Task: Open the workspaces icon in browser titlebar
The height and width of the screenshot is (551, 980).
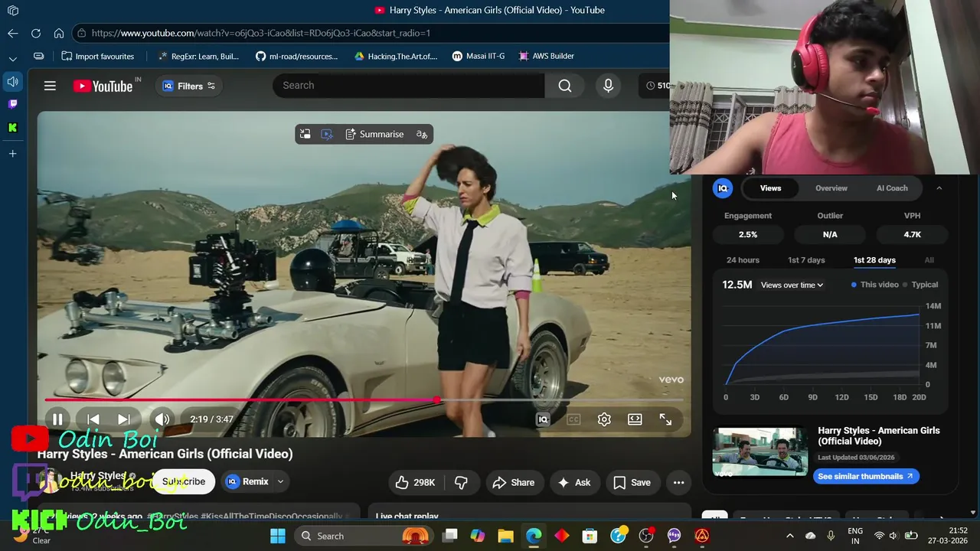Action: tap(13, 10)
